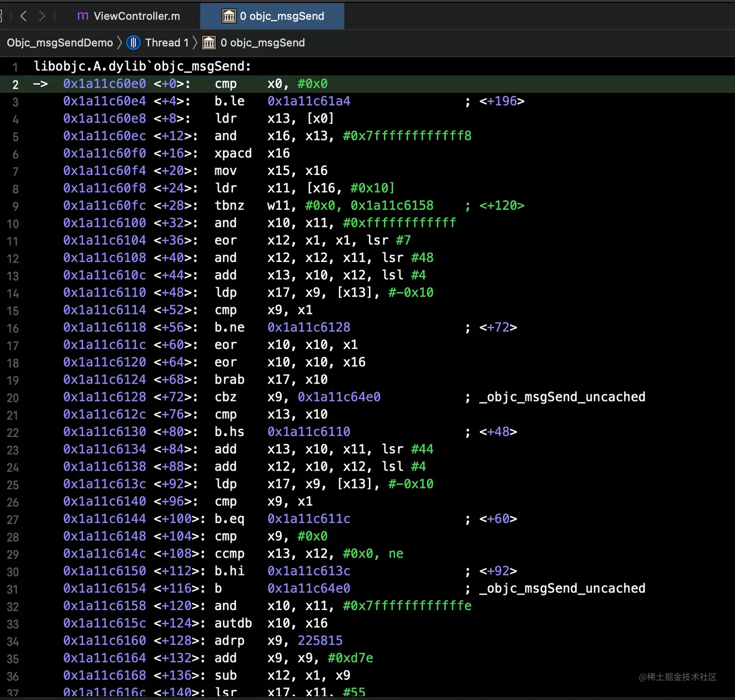Click 'autdb' instruction on line 33
Image resolution: width=735 pixels, height=700 pixels.
click(233, 623)
